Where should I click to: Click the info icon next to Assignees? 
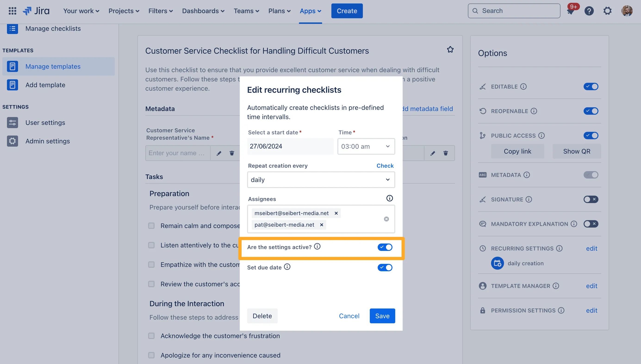(x=389, y=198)
